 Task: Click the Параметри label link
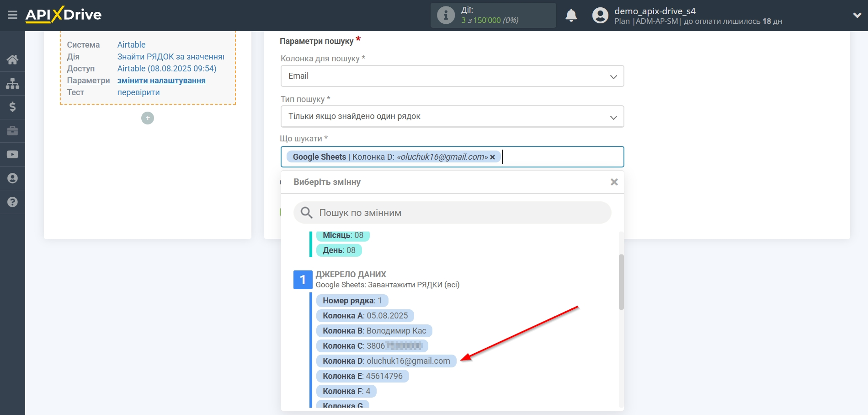tap(88, 81)
